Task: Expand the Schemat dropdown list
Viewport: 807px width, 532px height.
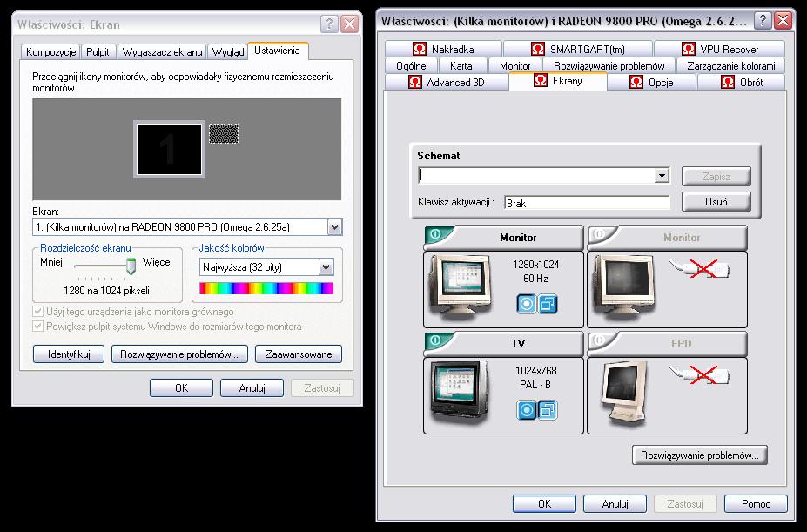Action: [662, 176]
